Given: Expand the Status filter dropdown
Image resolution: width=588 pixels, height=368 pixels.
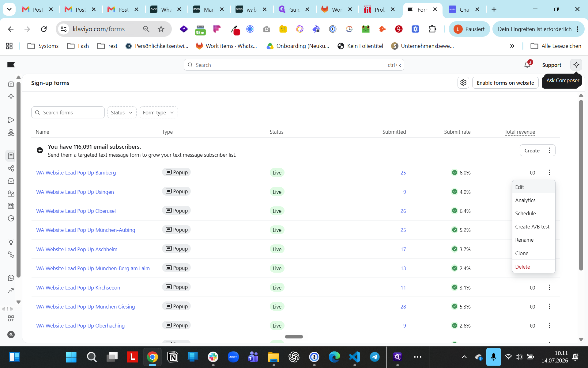Looking at the screenshot, I should pos(122,113).
